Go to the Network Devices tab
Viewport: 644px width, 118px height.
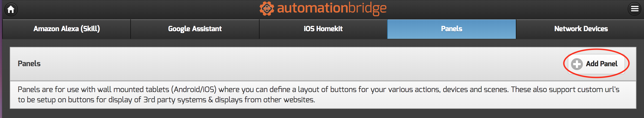581,29
